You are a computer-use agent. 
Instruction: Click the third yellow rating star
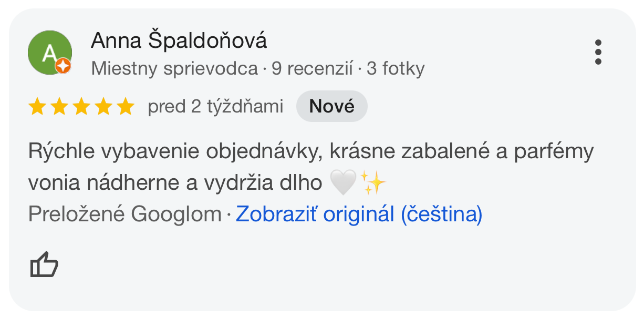pos(81,107)
